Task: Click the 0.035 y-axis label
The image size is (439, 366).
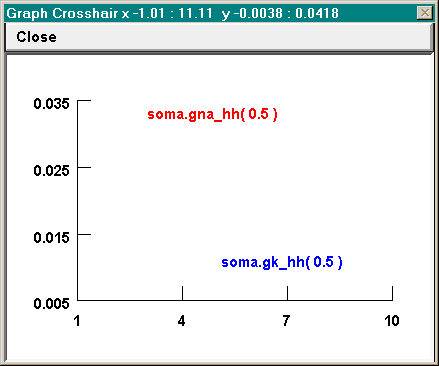Action: [51, 104]
